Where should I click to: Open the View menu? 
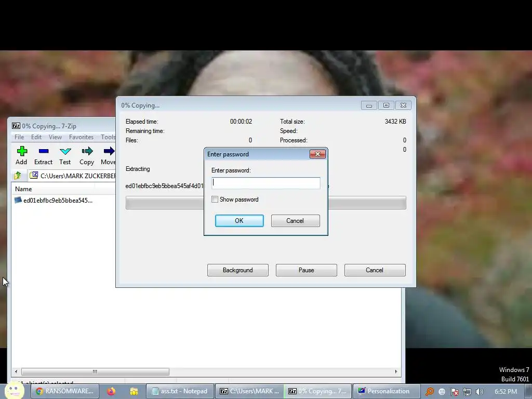(55, 137)
